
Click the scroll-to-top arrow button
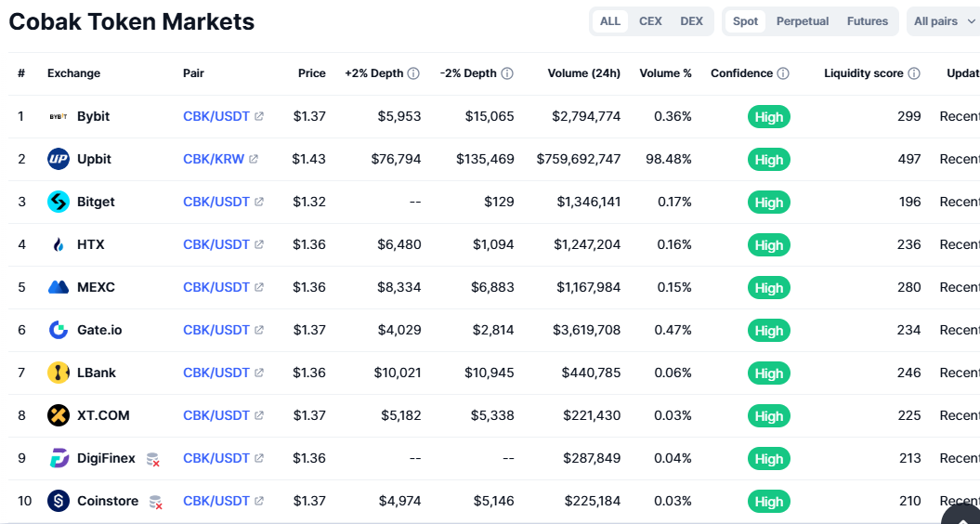(962, 514)
